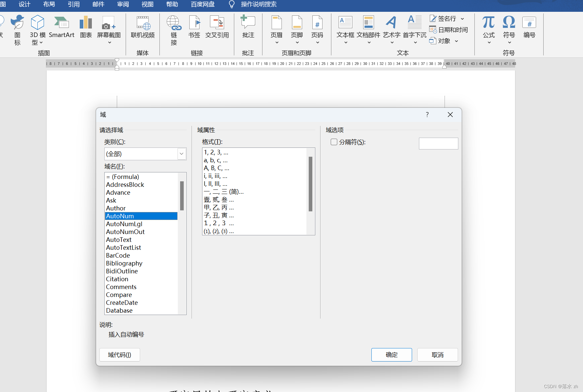Apply 首字下沉 drop cap
This screenshot has height=392, width=583.
(415, 30)
